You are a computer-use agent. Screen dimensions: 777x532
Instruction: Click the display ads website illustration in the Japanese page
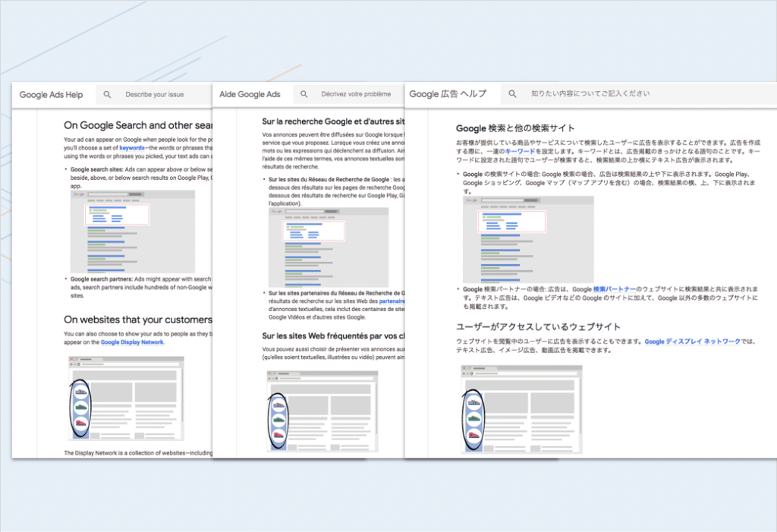(x=521, y=410)
